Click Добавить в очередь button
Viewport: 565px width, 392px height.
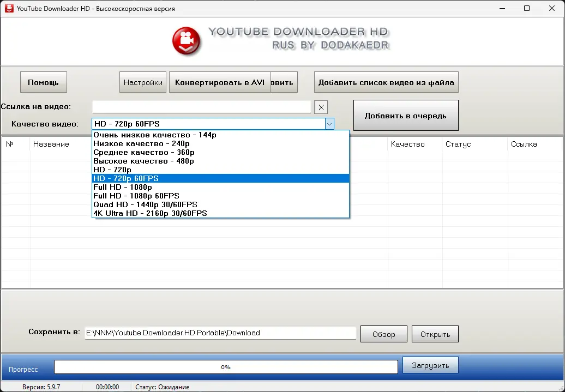[x=406, y=115]
